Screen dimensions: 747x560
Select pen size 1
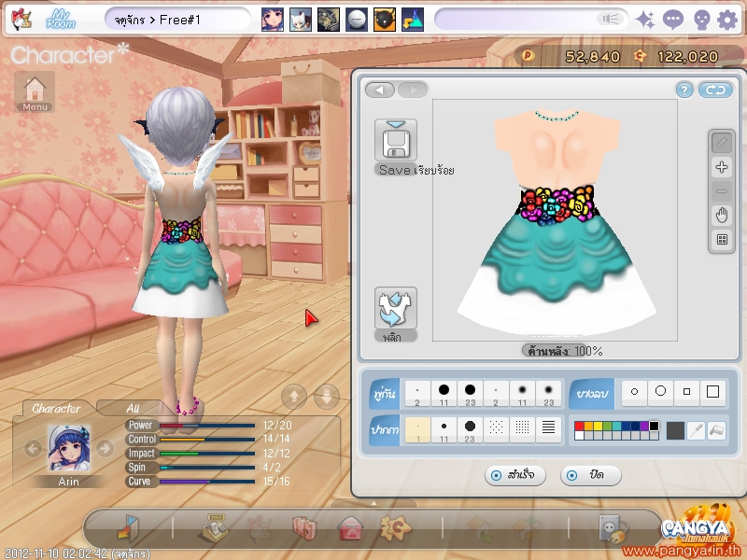417,429
